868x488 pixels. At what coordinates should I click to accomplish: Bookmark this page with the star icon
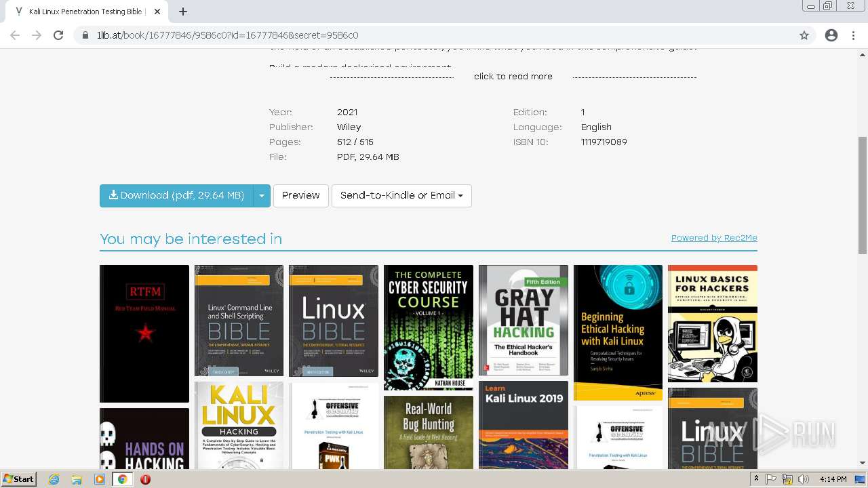pos(804,35)
